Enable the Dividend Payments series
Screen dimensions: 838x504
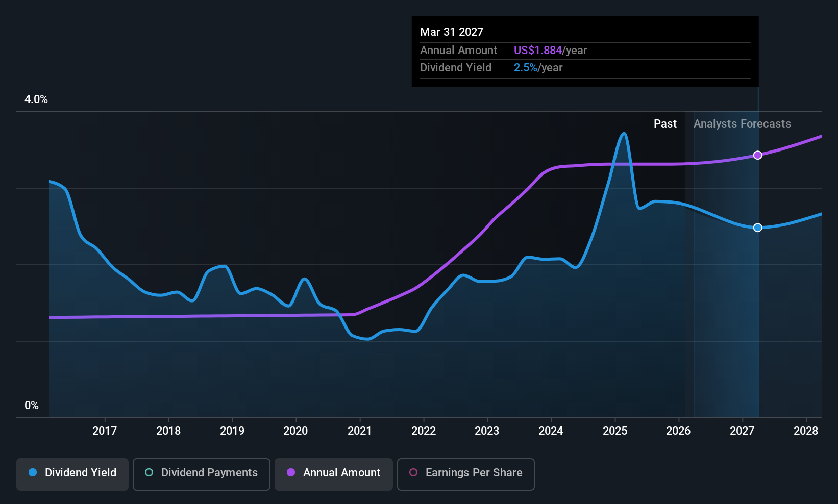pos(202,474)
